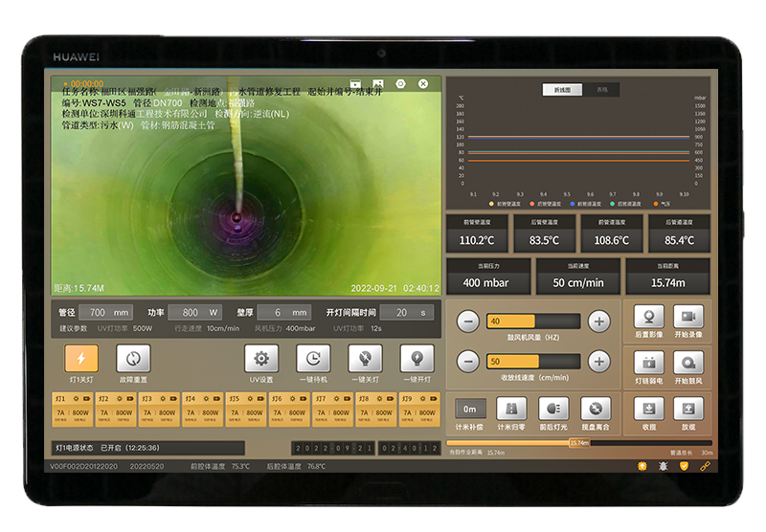The width and height of the screenshot is (766, 532).
Task: Switch to the 折线图 line chart tab
Action: point(562,90)
